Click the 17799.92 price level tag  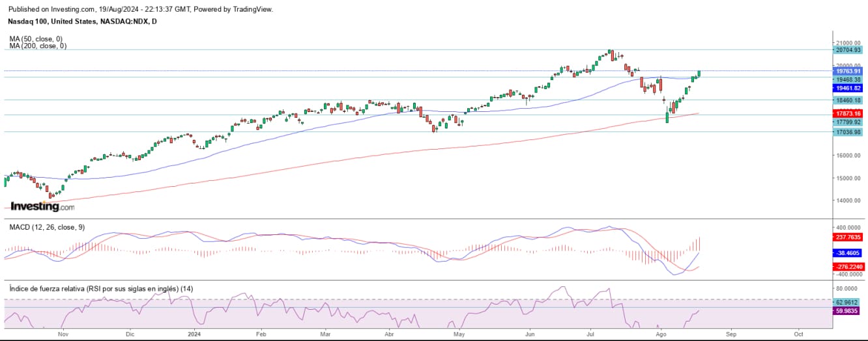[848, 122]
